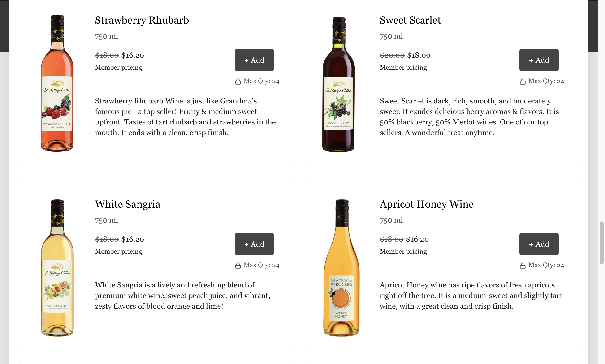Add Strawberry Rhubarb wine to cart
Viewport: 605px width, 364px height.
point(254,60)
